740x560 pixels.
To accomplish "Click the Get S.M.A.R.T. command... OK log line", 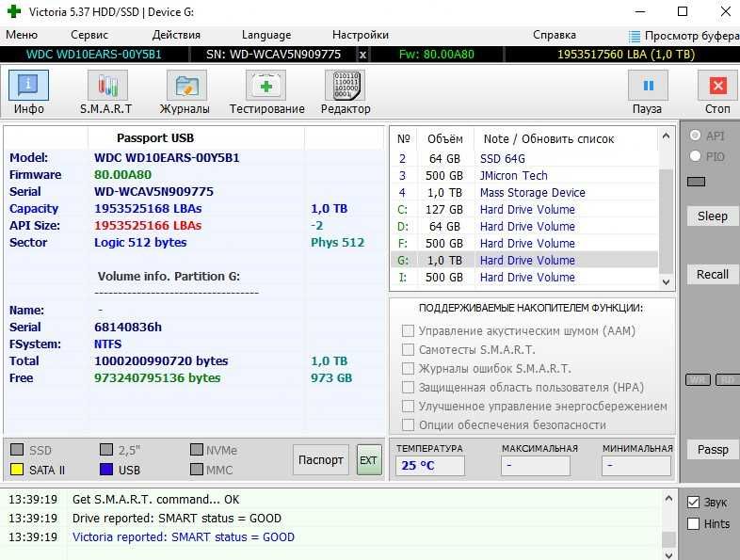I will coord(155,499).
